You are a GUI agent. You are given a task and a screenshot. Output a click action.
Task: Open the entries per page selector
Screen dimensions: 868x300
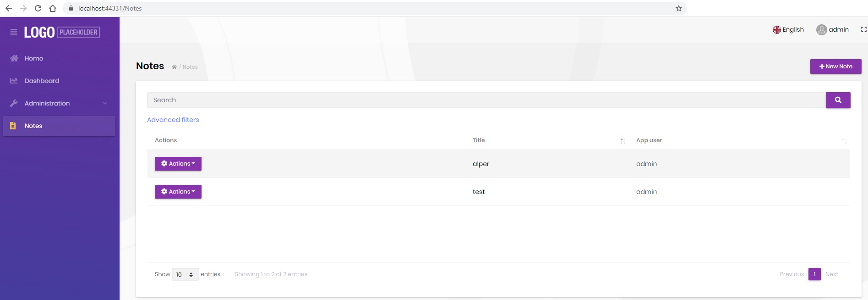[185, 274]
